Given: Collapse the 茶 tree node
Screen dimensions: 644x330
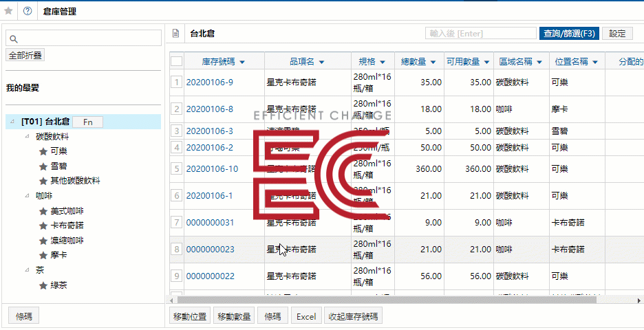Looking at the screenshot, I should tap(27, 270).
